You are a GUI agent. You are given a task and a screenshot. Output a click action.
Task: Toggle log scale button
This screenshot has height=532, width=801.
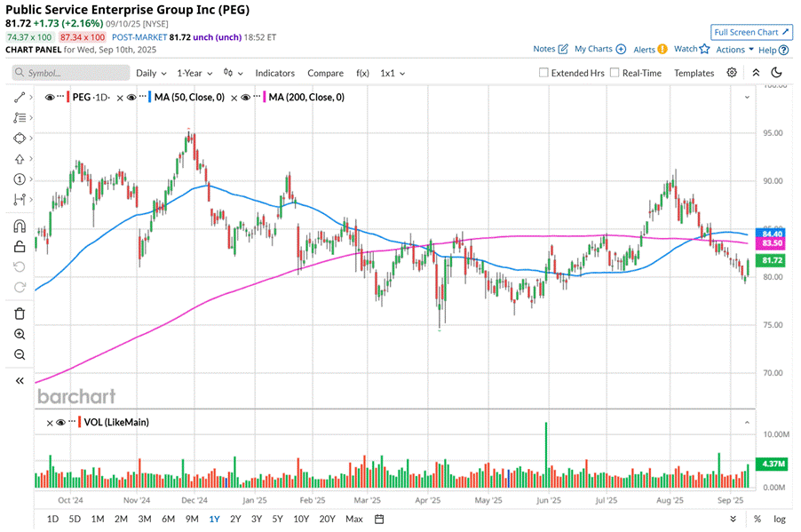point(780,520)
